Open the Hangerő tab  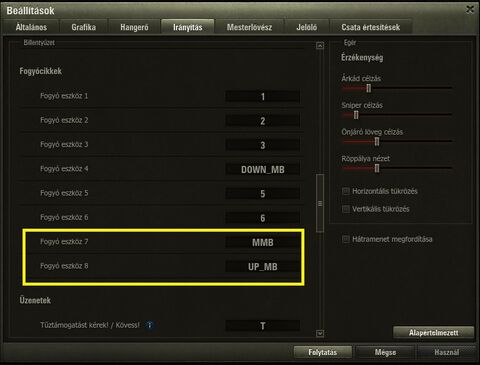(134, 27)
